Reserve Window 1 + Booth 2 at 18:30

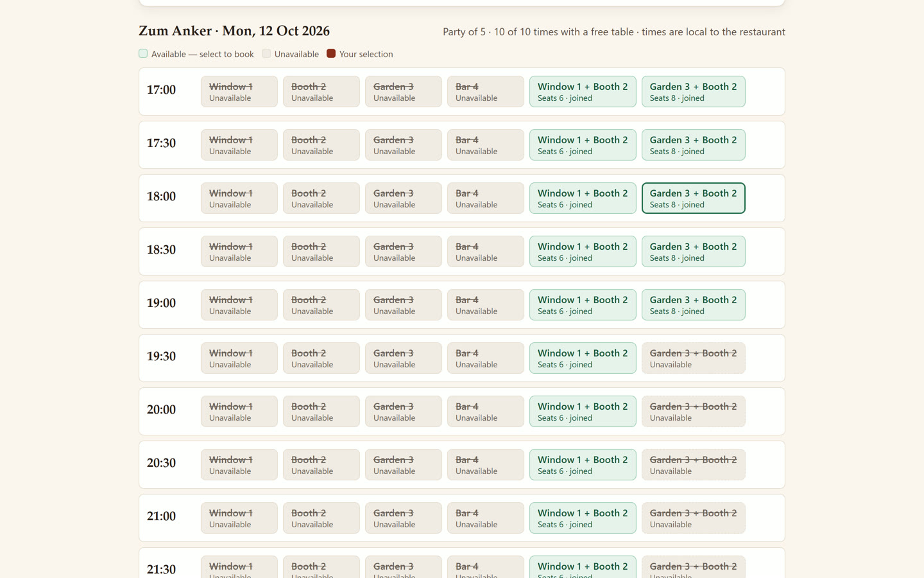583,252
